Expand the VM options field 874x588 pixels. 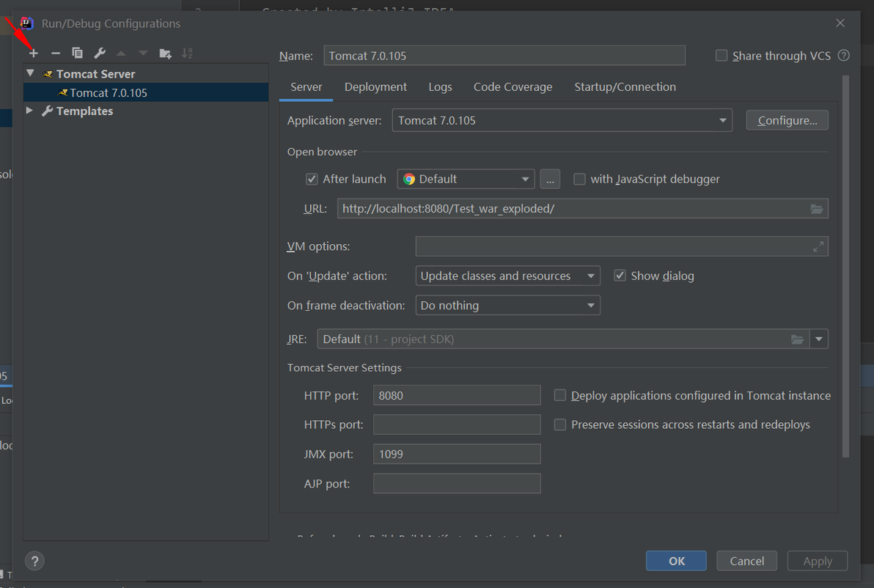818,246
